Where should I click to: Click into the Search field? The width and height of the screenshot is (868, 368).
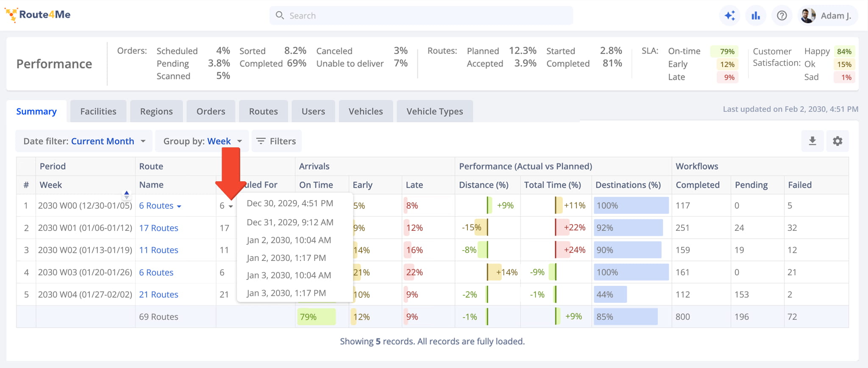(x=421, y=16)
